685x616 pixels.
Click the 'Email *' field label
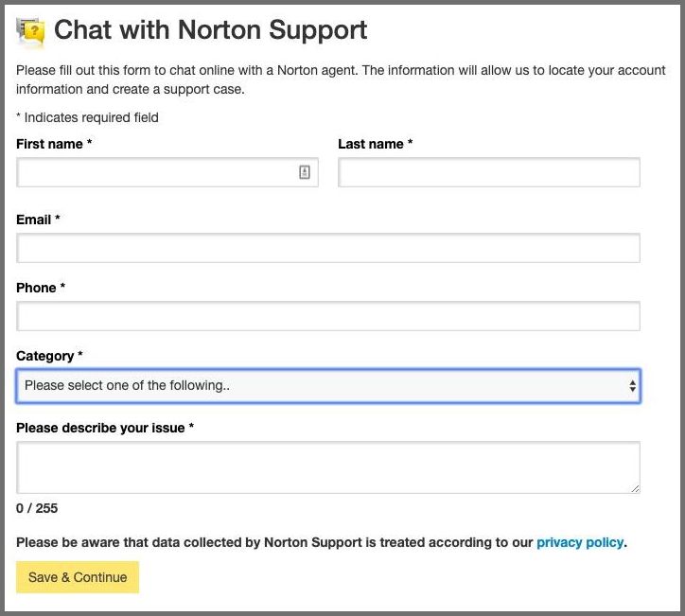pyautogui.click(x=38, y=220)
